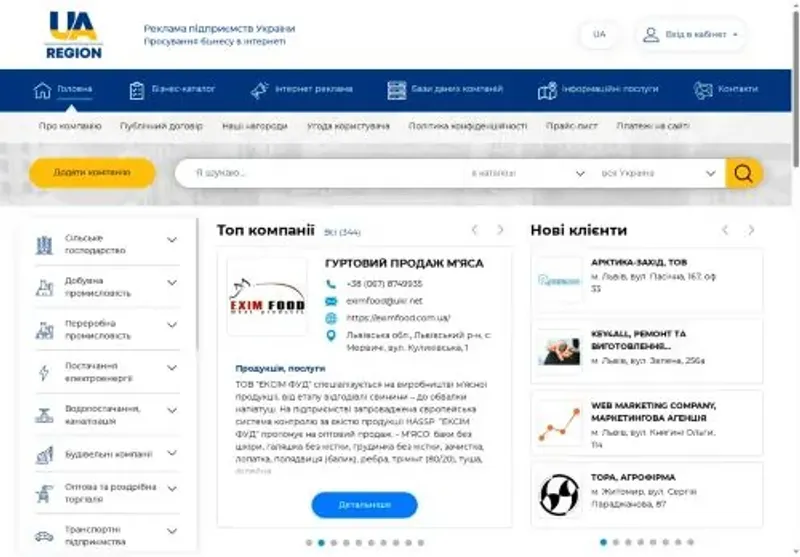Open the eximfood.com.ua website link
Image resolution: width=800 pixels, height=557 pixels.
pos(398,318)
